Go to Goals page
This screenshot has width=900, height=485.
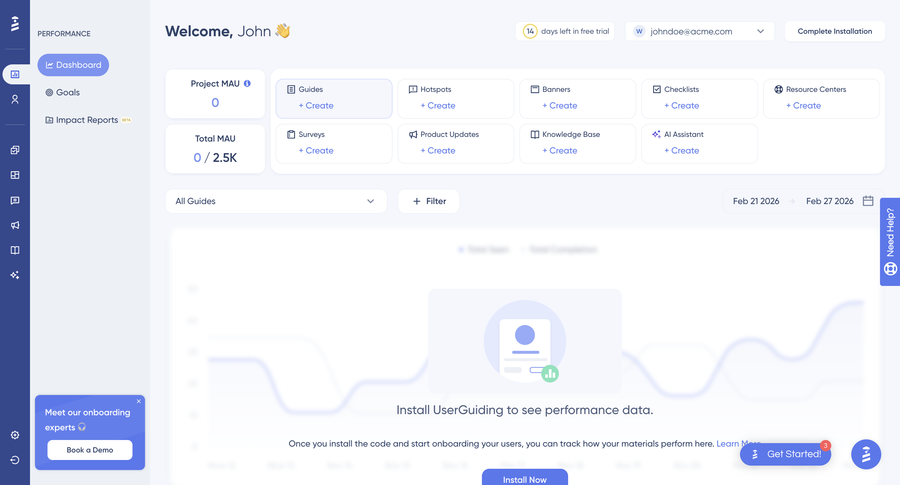tap(63, 92)
